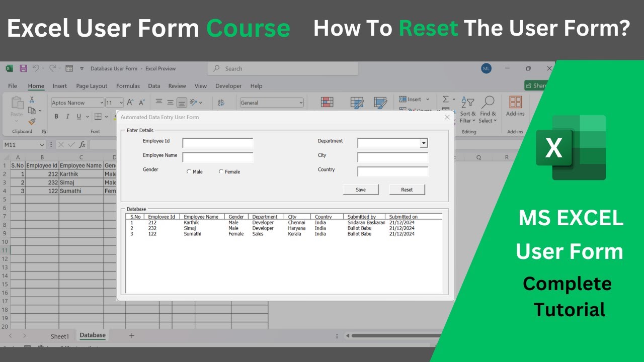
Task: Click the AutoSum sigma icon
Action: coord(446,99)
